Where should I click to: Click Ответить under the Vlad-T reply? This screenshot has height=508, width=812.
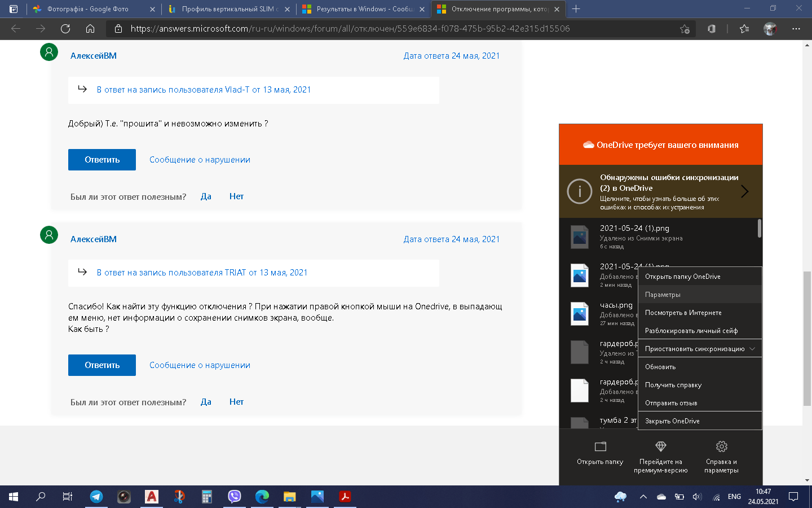point(102,160)
